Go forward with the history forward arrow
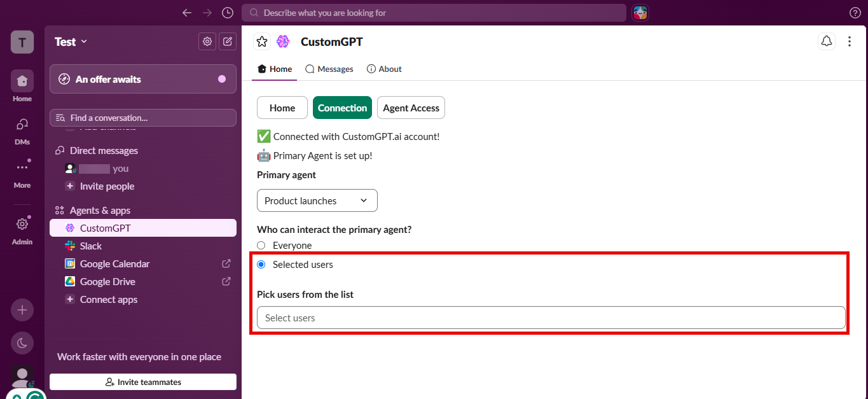The width and height of the screenshot is (868, 399). coord(207,13)
